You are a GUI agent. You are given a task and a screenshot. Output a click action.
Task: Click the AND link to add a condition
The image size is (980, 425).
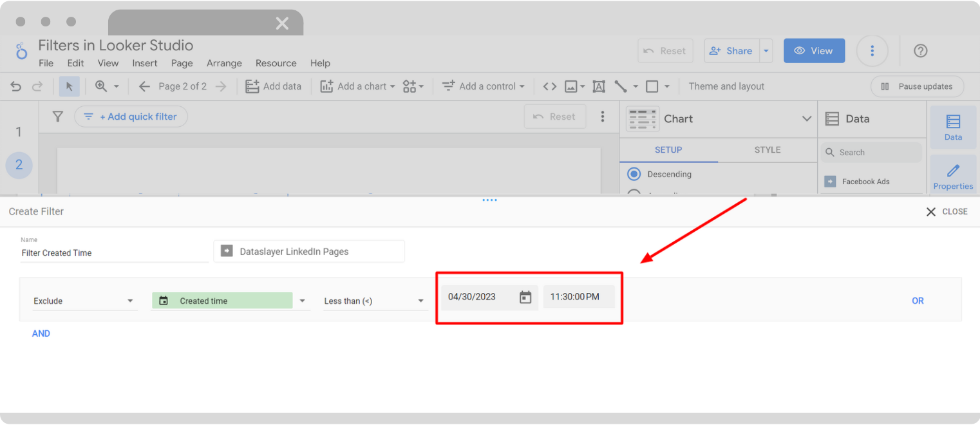tap(41, 333)
